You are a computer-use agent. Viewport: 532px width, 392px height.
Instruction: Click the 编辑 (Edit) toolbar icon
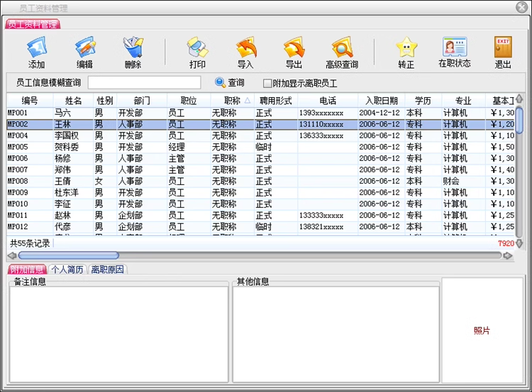click(85, 47)
